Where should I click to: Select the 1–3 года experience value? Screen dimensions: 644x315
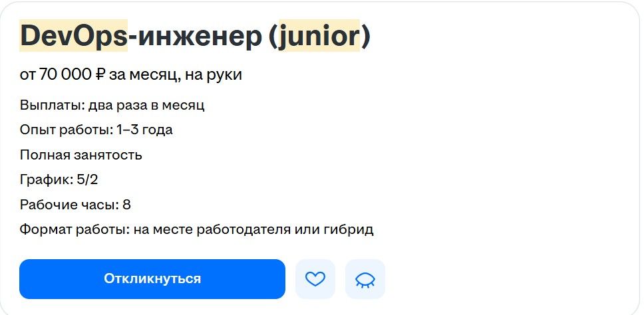[x=144, y=130]
